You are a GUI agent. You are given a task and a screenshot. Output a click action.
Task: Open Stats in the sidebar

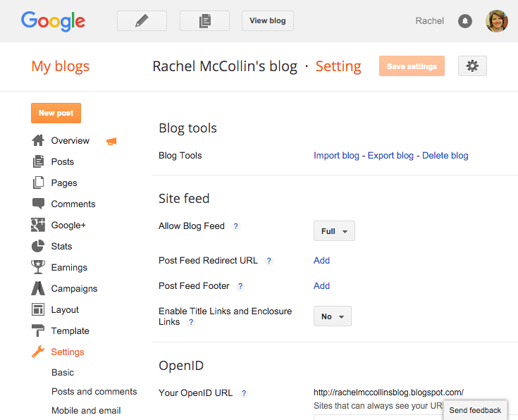[61, 247]
